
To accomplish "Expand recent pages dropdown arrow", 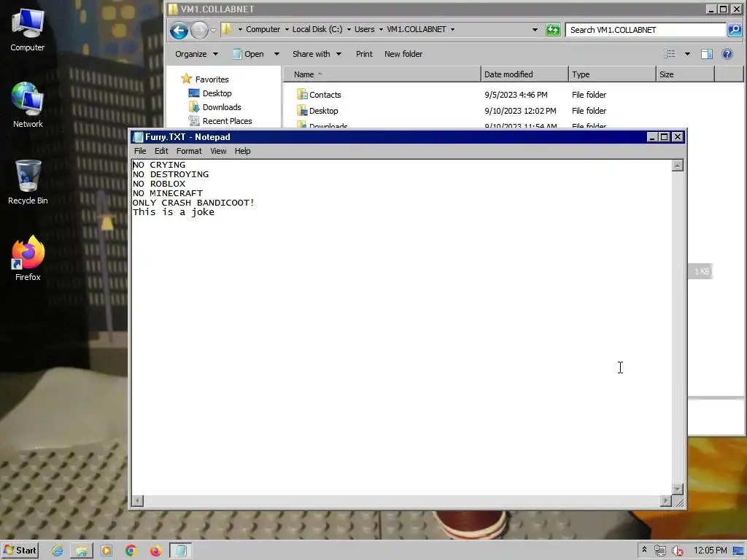I will (213, 31).
